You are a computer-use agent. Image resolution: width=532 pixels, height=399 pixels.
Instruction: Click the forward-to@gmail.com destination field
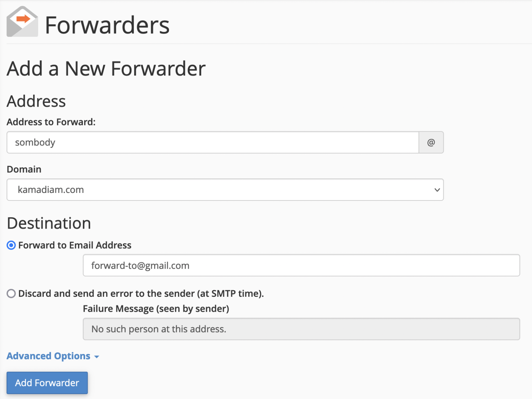click(x=301, y=266)
